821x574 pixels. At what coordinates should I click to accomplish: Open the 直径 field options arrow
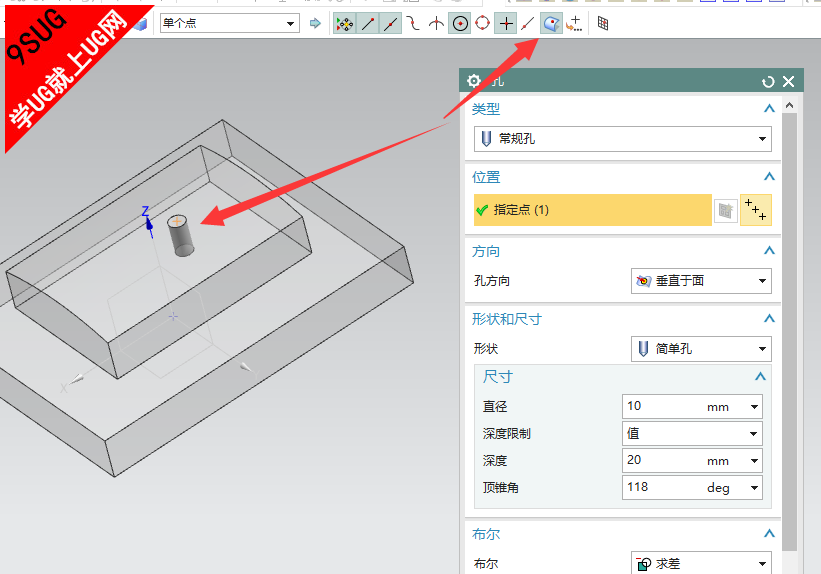(x=754, y=407)
